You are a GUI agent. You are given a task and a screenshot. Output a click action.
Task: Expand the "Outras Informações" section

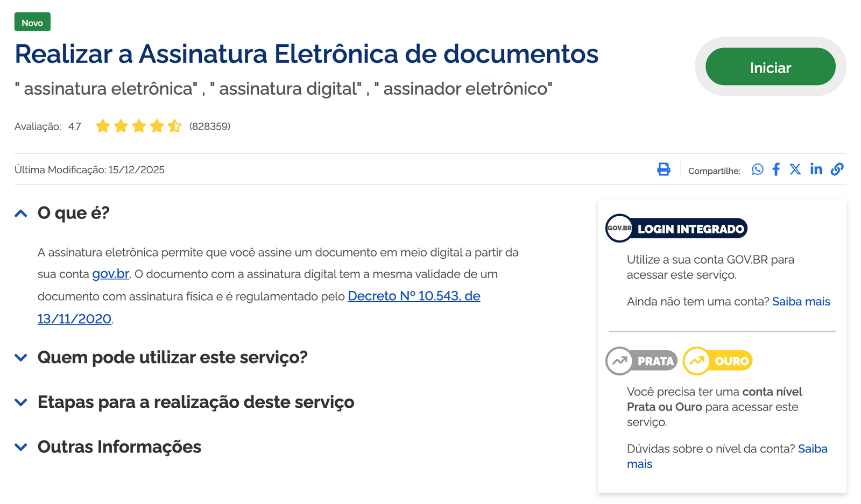coord(108,447)
